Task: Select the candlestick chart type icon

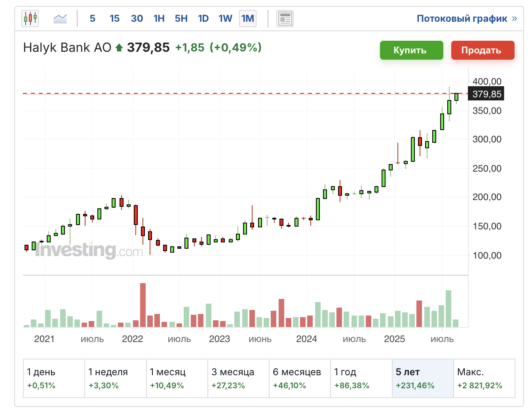Action: [x=30, y=19]
